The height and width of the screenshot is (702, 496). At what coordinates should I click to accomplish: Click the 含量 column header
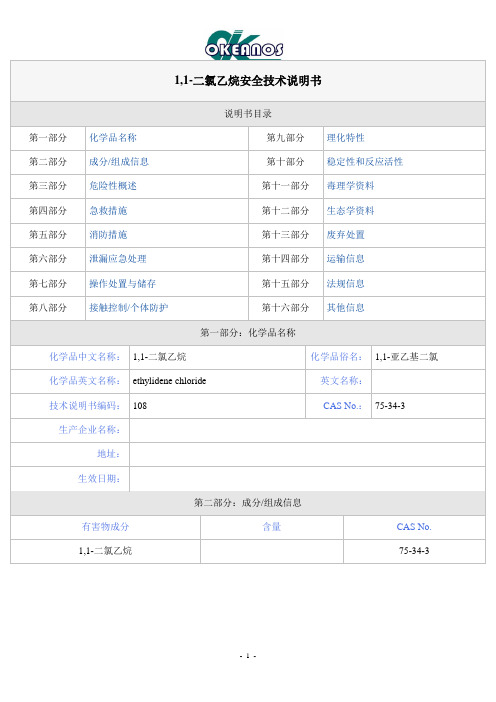click(x=272, y=527)
